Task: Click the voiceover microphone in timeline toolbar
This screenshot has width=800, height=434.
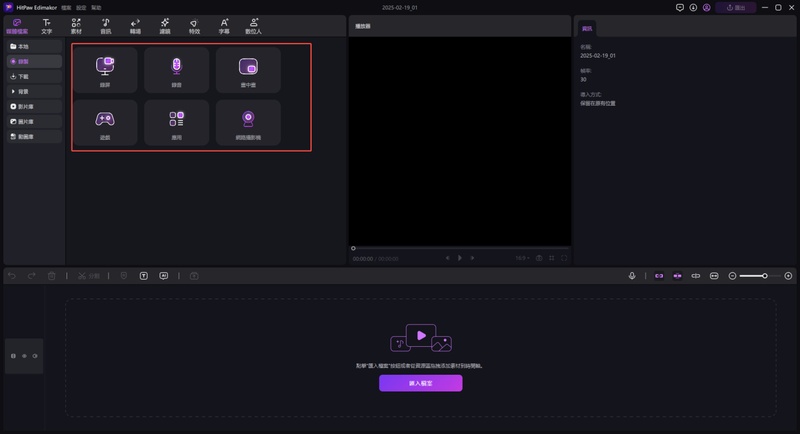Action: [x=632, y=276]
